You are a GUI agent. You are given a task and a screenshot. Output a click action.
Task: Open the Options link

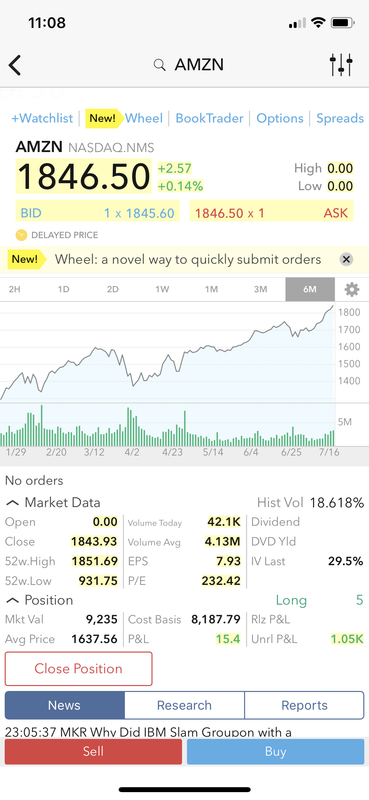tap(280, 118)
